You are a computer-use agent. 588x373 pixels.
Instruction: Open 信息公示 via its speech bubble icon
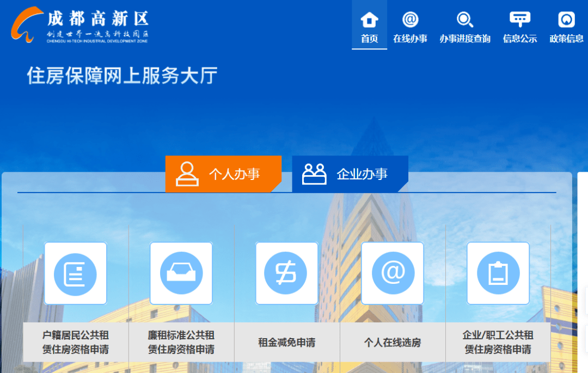pos(519,19)
